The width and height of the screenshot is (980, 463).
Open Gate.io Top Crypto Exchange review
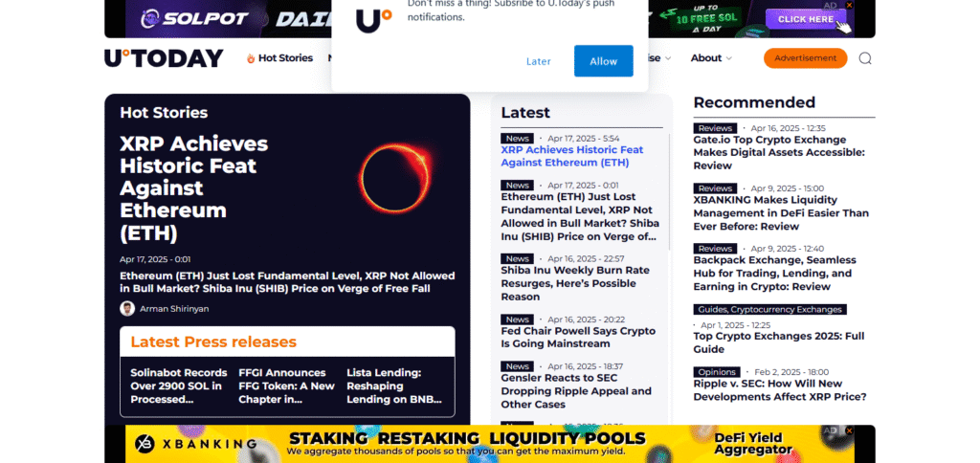(777, 152)
